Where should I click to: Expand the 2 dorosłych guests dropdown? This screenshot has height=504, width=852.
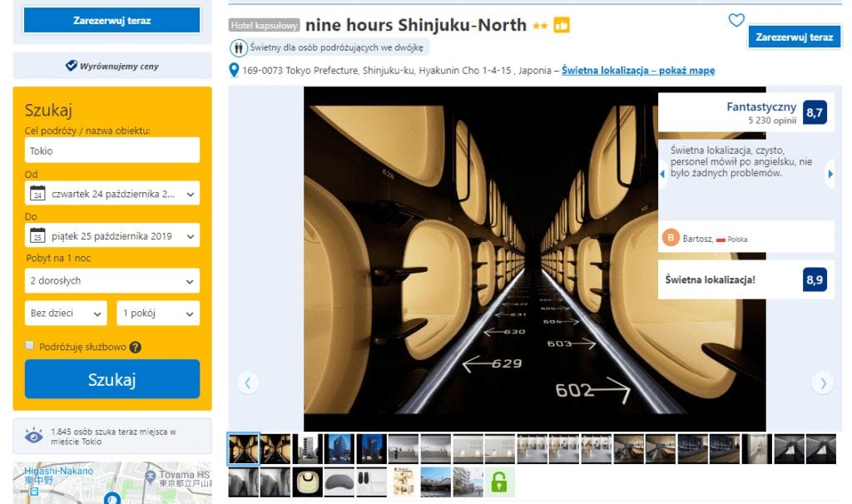click(112, 281)
